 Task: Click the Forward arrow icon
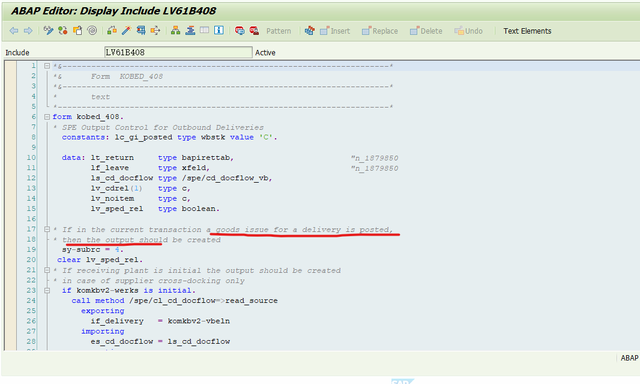point(28,31)
